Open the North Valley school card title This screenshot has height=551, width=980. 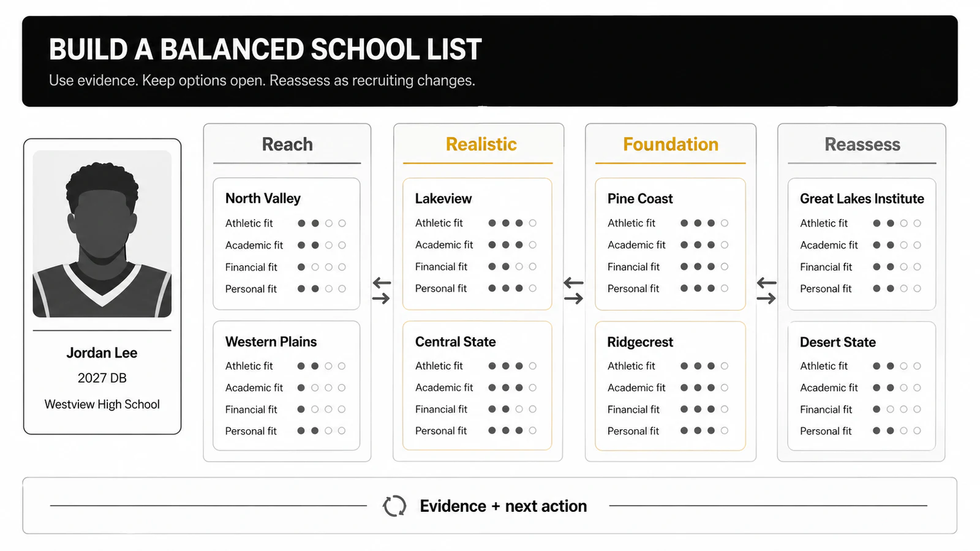point(263,198)
